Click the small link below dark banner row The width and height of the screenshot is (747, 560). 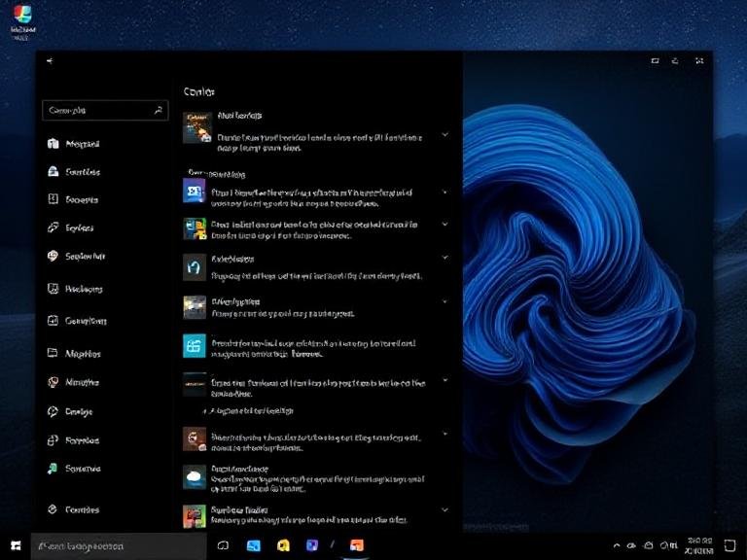pos(248,410)
